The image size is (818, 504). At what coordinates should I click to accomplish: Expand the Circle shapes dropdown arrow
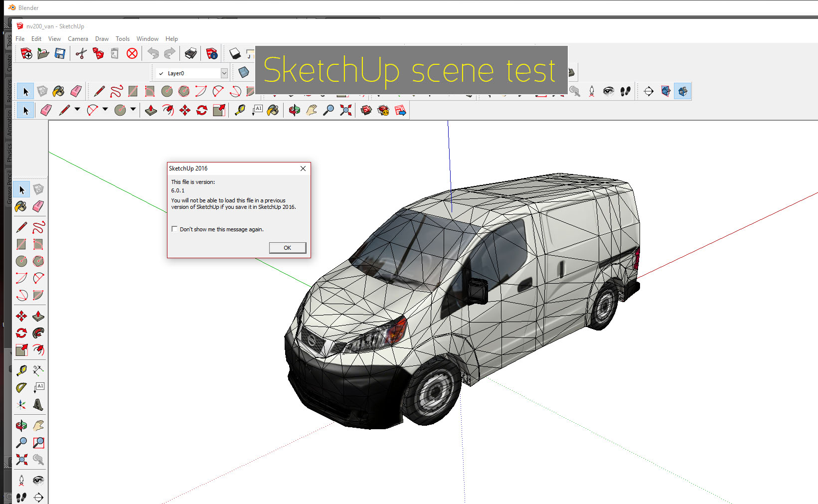point(133,109)
